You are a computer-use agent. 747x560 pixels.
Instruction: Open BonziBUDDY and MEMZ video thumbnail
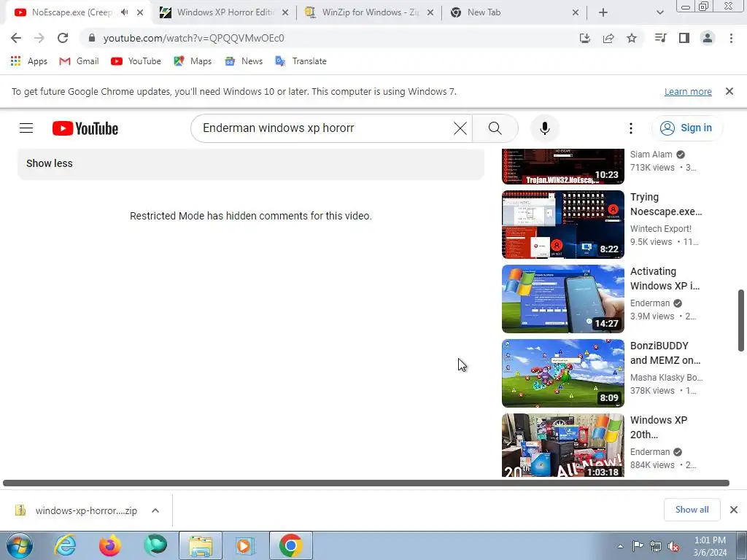click(562, 373)
